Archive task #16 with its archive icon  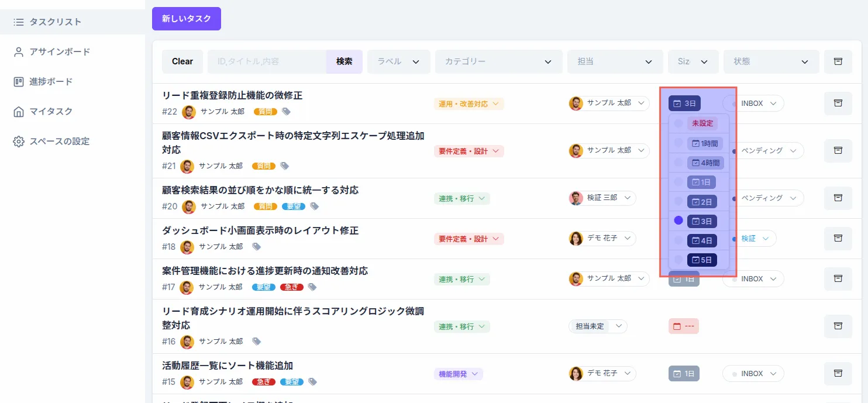838,326
